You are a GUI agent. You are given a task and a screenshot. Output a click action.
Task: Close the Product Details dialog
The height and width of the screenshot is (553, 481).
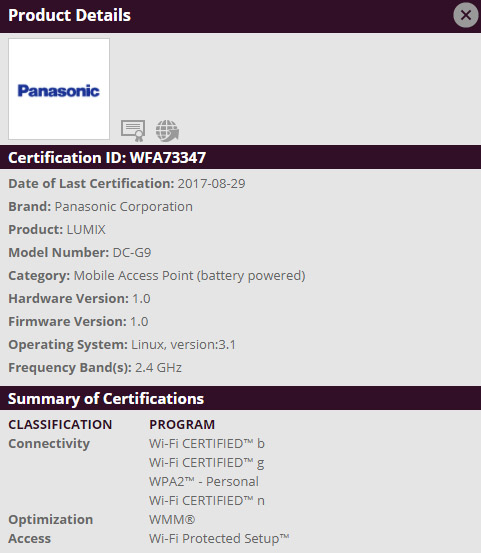465,15
